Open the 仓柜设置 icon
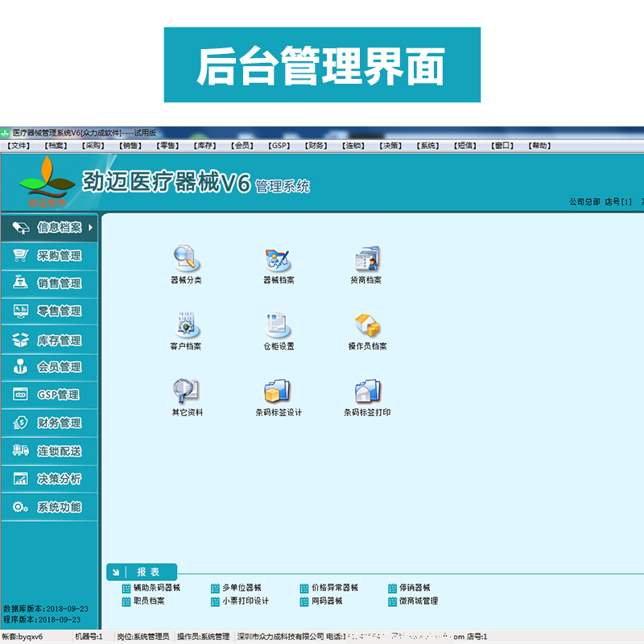 279,331
